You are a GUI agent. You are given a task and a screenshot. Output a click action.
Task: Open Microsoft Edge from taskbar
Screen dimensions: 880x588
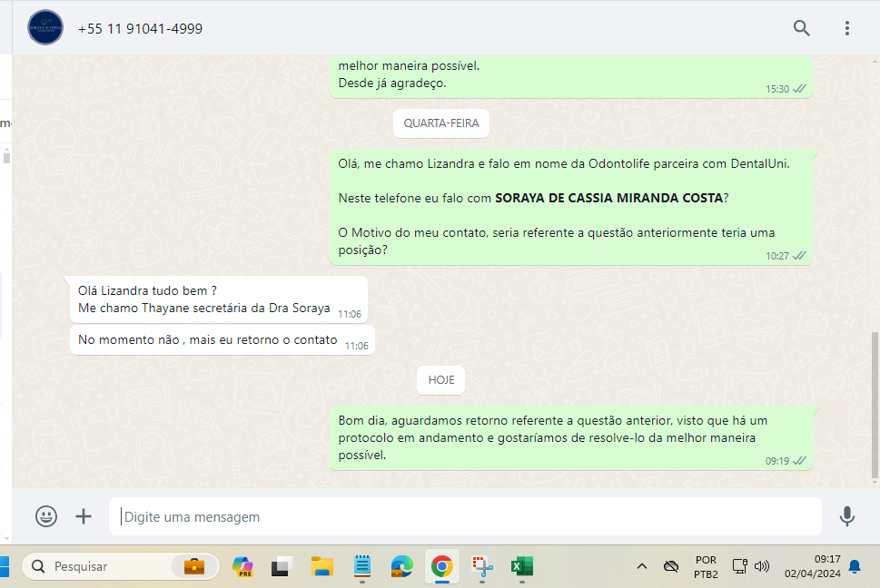[x=401, y=567]
